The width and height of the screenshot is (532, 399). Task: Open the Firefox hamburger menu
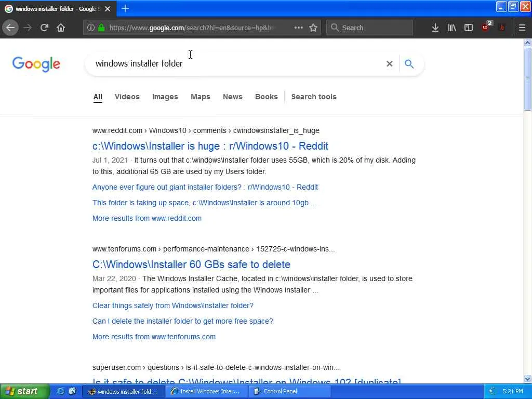(522, 28)
